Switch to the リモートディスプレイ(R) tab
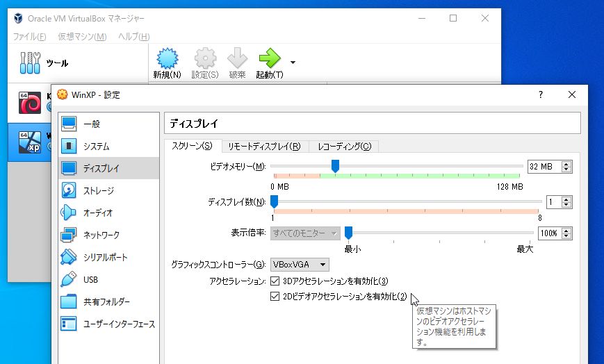 [264, 147]
